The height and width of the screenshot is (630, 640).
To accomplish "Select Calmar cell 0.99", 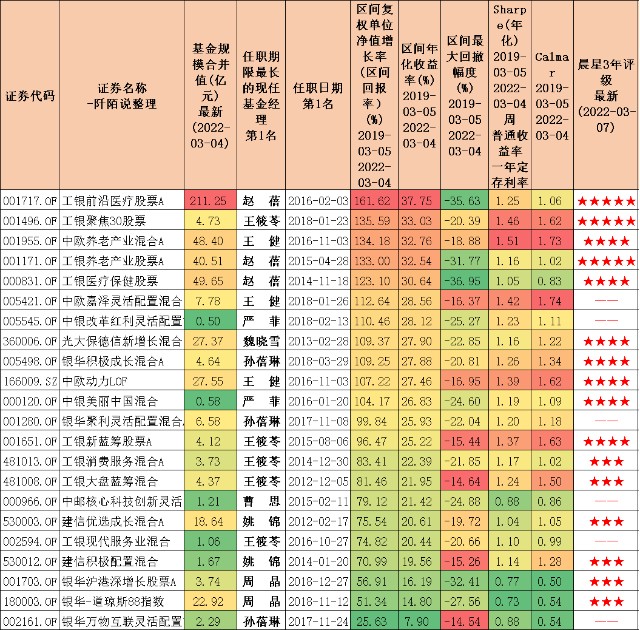I will click(552, 541).
